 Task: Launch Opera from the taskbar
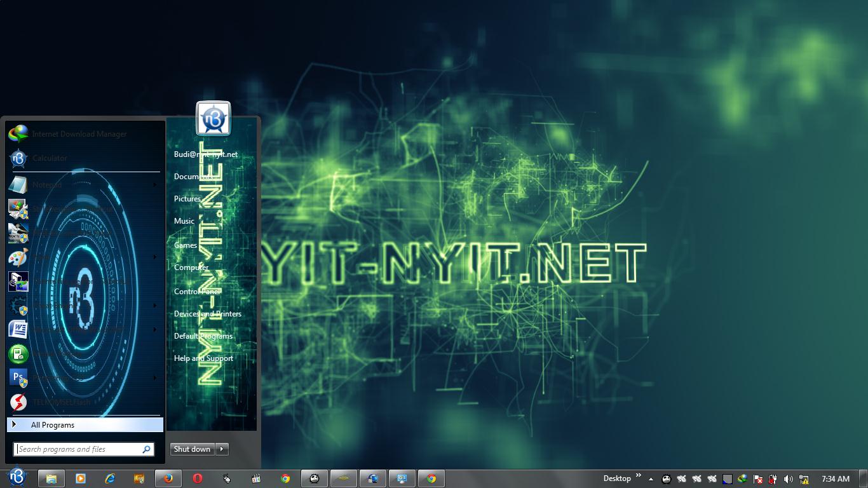click(x=198, y=478)
